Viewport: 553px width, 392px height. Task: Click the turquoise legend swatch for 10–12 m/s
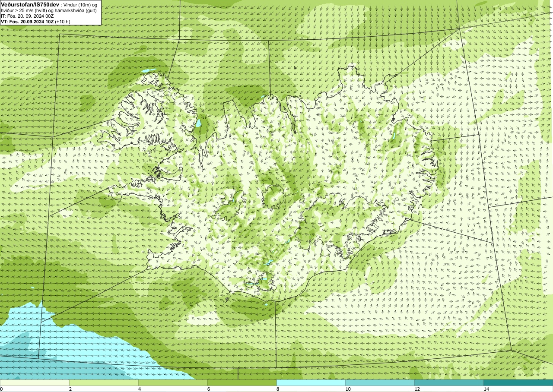(380, 383)
